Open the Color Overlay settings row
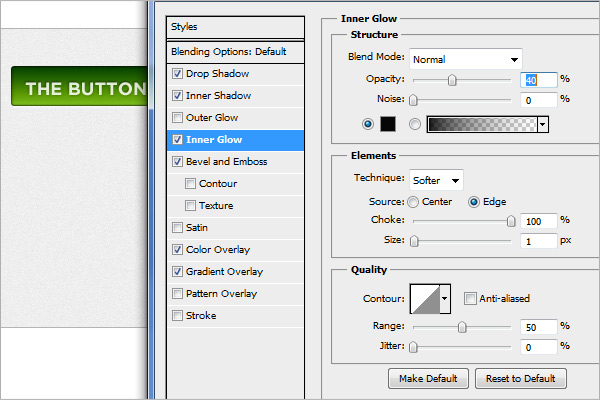600x400 pixels. tap(235, 250)
